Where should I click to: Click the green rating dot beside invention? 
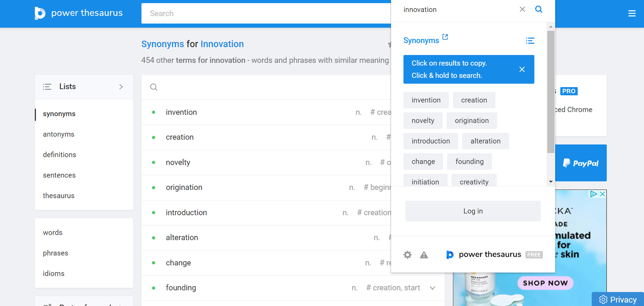(154, 112)
